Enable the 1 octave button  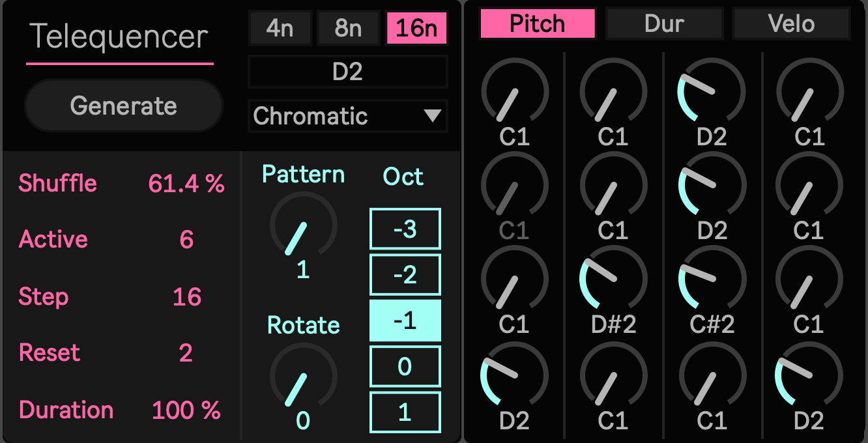[405, 412]
